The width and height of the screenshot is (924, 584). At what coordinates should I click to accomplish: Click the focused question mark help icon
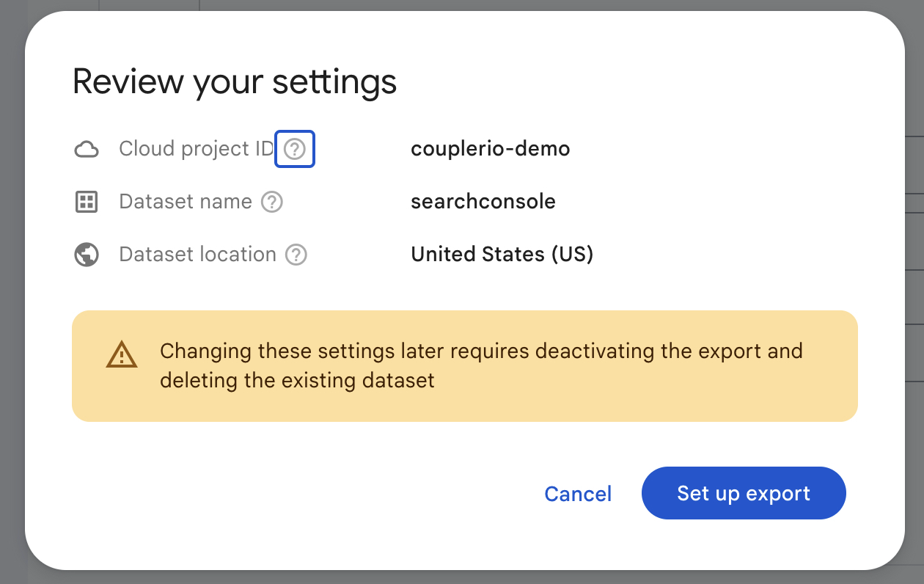pyautogui.click(x=294, y=149)
